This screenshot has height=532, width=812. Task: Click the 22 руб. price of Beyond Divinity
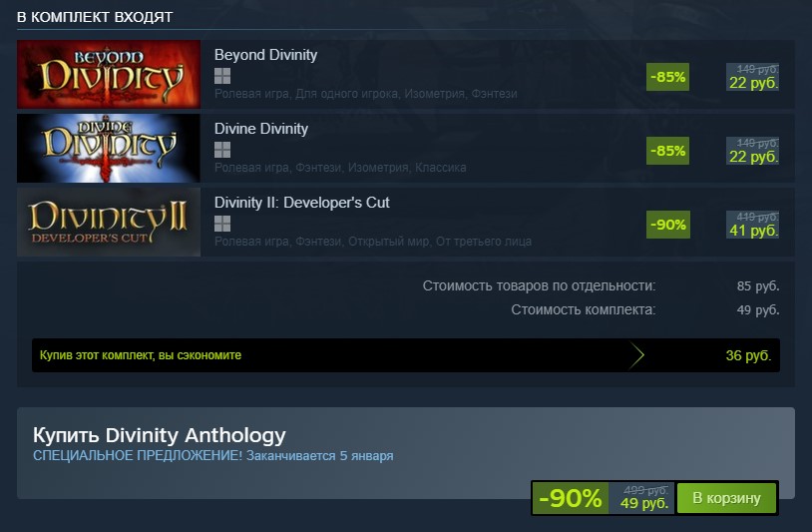coord(753,83)
